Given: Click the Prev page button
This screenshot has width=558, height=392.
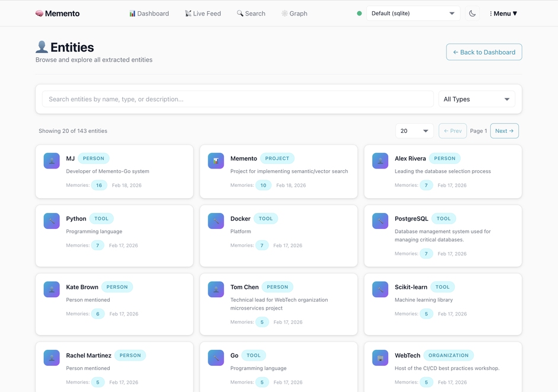Looking at the screenshot, I should click(453, 131).
